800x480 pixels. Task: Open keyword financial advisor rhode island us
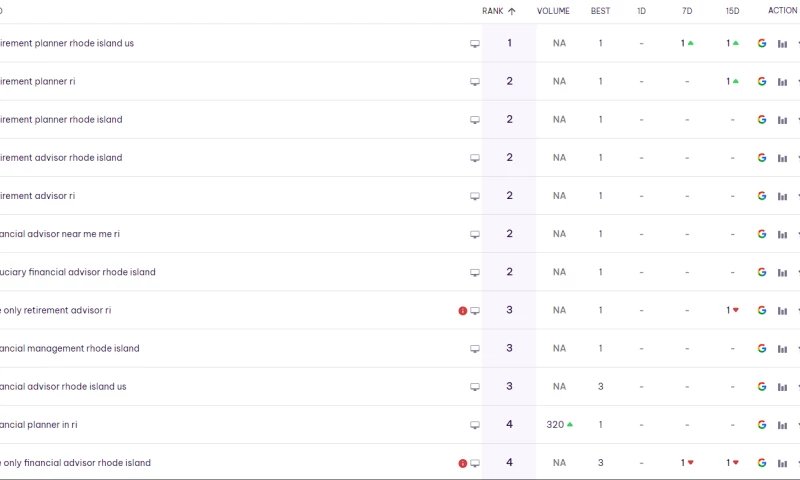tap(63, 387)
